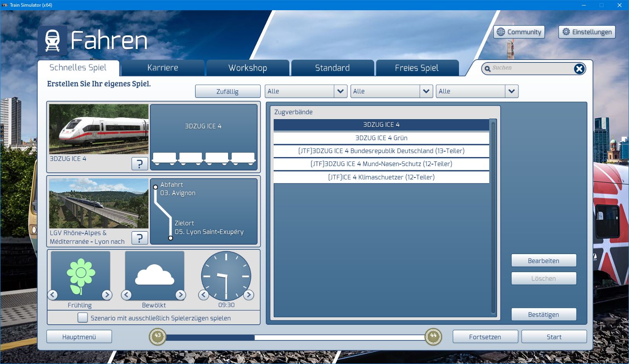The height and width of the screenshot is (364, 629).
Task: Select ICE 4 Klimaschuetzer (12-Teiler)
Action: tap(381, 177)
